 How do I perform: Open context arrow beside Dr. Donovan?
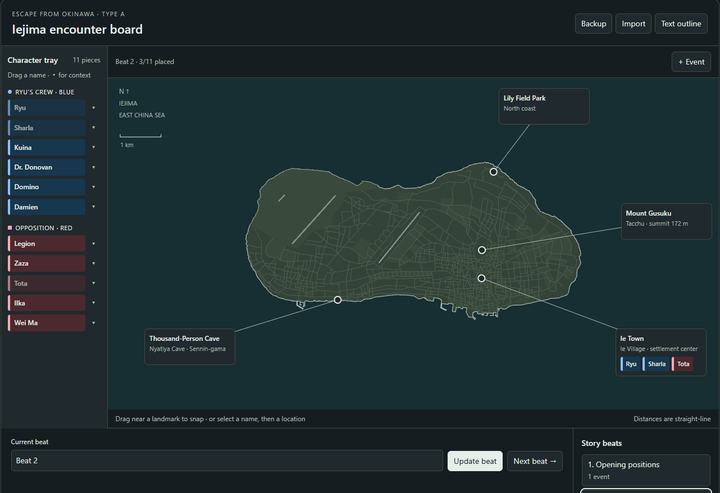click(94, 167)
